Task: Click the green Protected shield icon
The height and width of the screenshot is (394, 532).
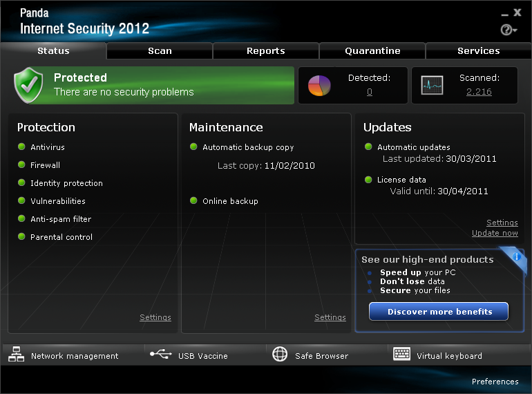Action: pyautogui.click(x=28, y=85)
